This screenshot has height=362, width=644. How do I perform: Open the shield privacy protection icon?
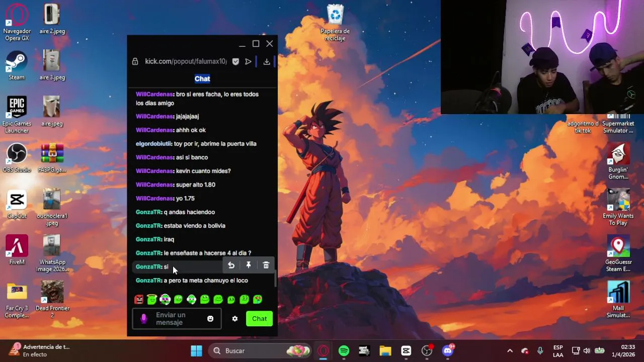coord(235,61)
